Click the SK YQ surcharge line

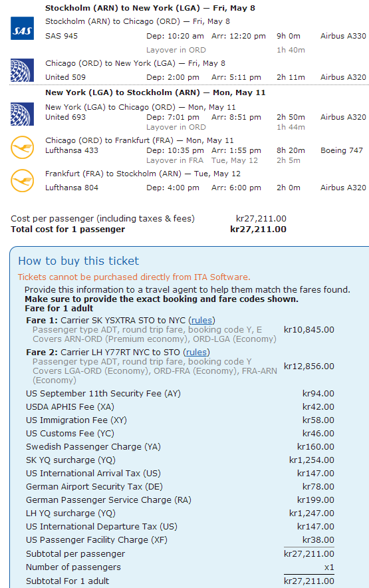click(180, 460)
